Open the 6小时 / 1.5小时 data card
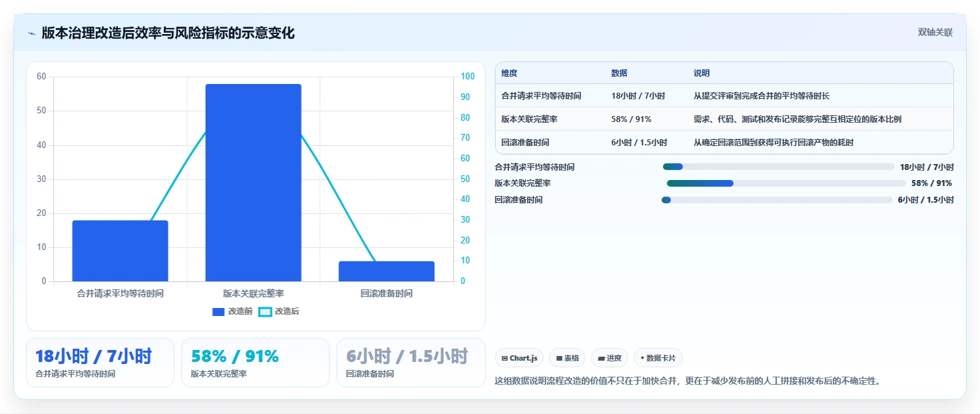980x414 pixels. [411, 363]
